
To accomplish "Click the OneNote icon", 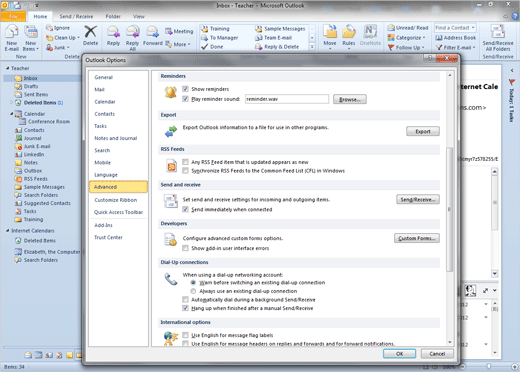I will click(370, 32).
